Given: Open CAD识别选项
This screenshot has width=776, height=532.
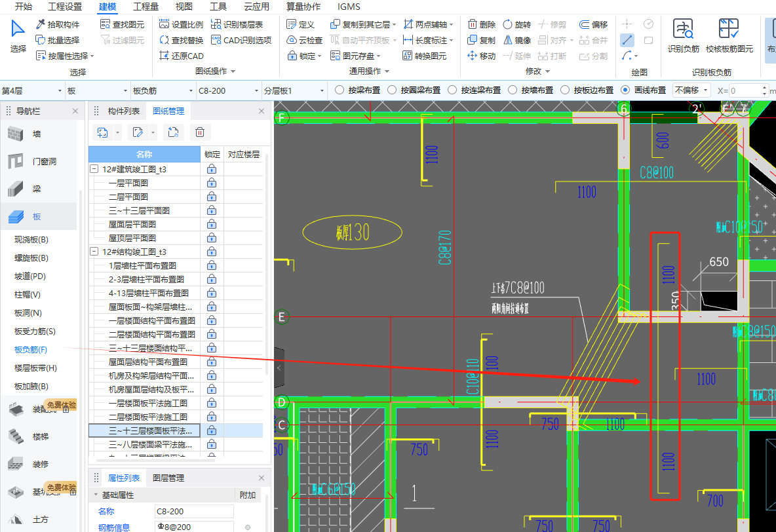Looking at the screenshot, I should click(241, 40).
